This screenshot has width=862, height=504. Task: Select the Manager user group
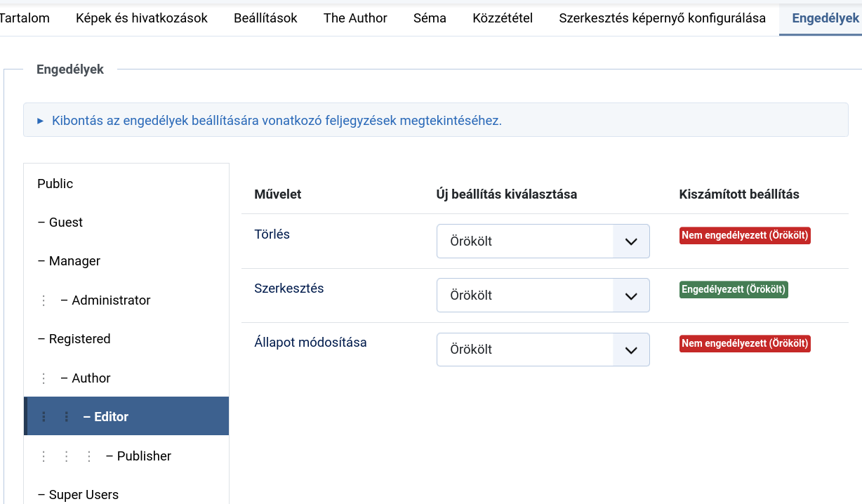point(126,261)
